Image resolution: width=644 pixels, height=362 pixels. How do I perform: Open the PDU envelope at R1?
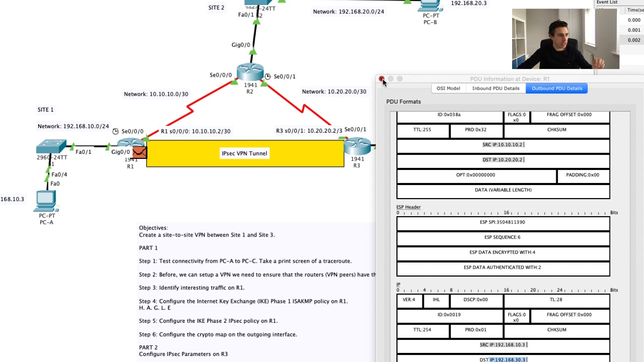pos(139,152)
